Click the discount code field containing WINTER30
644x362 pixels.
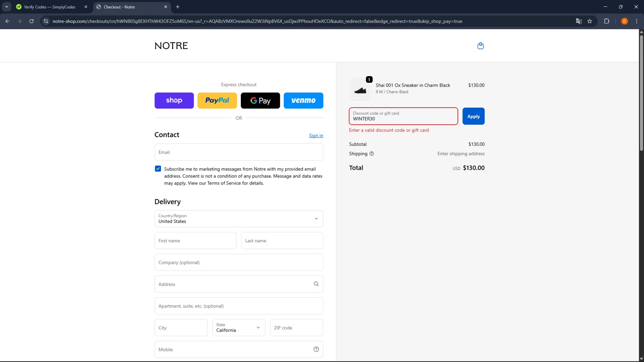[x=404, y=116]
